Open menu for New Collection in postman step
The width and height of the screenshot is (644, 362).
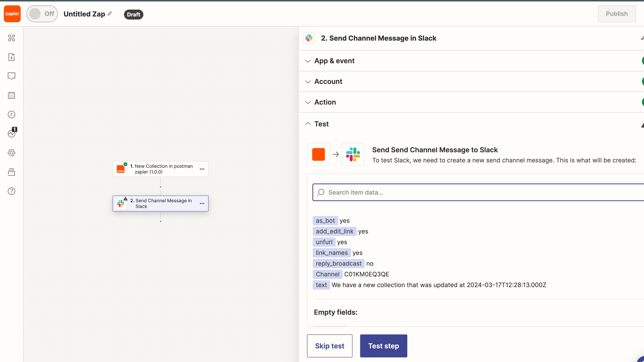coord(202,169)
